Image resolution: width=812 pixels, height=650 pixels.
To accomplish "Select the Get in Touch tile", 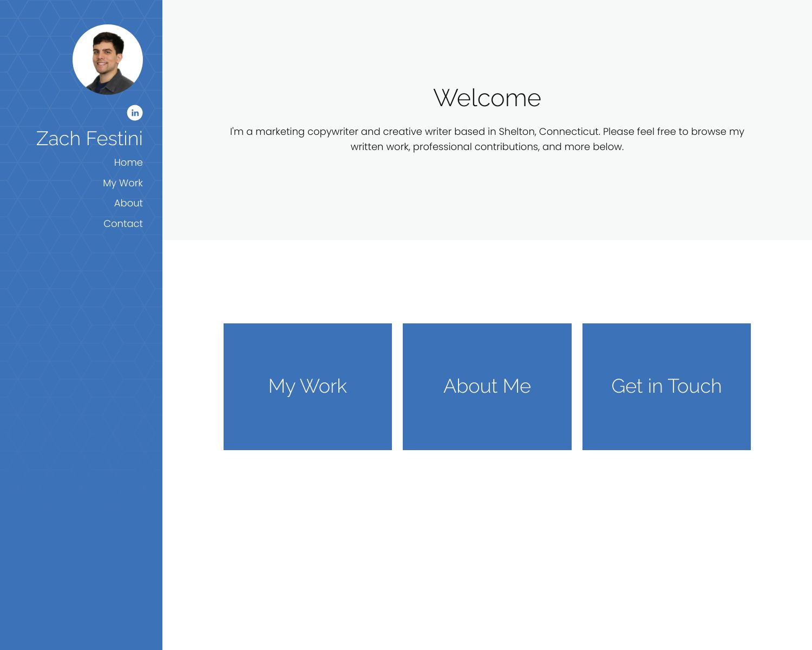I will (666, 386).
